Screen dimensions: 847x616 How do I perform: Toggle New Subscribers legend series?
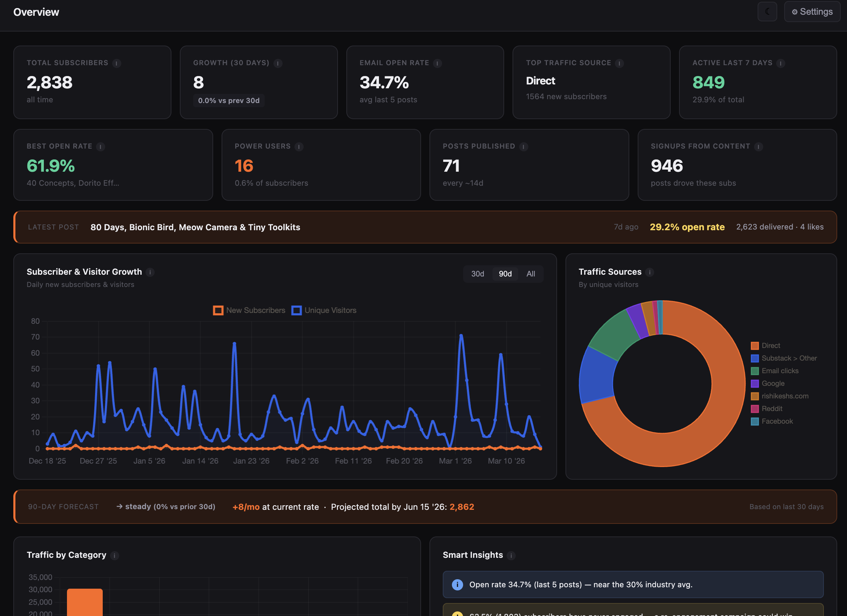[249, 310]
